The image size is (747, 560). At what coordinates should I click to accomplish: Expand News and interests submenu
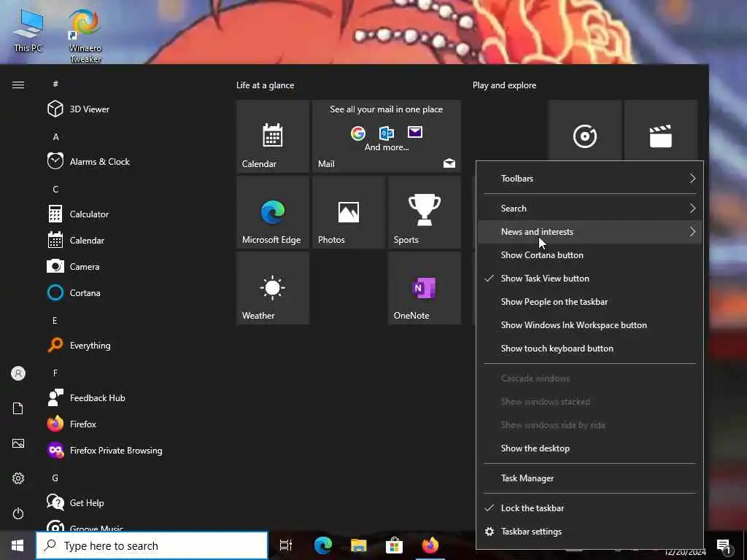click(589, 232)
